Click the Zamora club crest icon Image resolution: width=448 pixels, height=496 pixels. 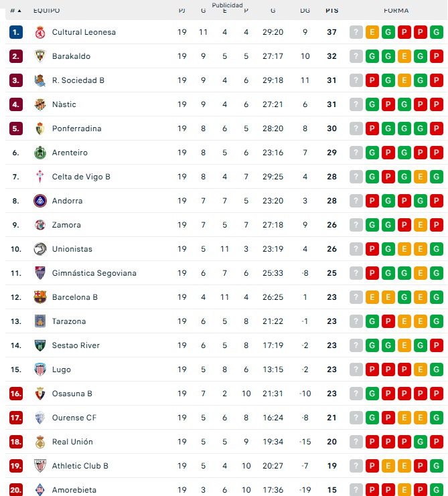tap(40, 225)
